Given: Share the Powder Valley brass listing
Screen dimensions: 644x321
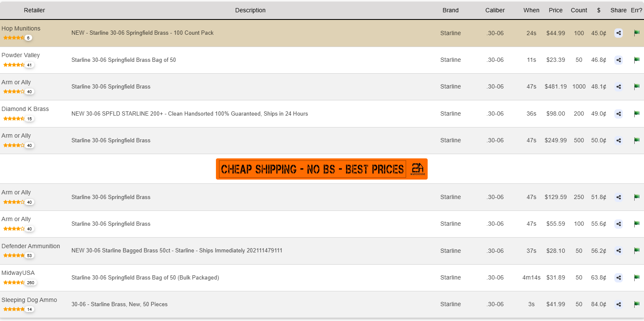Looking at the screenshot, I should click(619, 60).
